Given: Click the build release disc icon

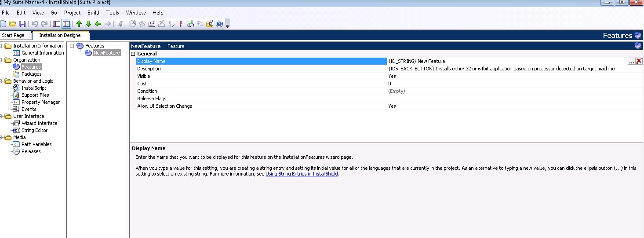Looking at the screenshot, I should pos(132,24).
